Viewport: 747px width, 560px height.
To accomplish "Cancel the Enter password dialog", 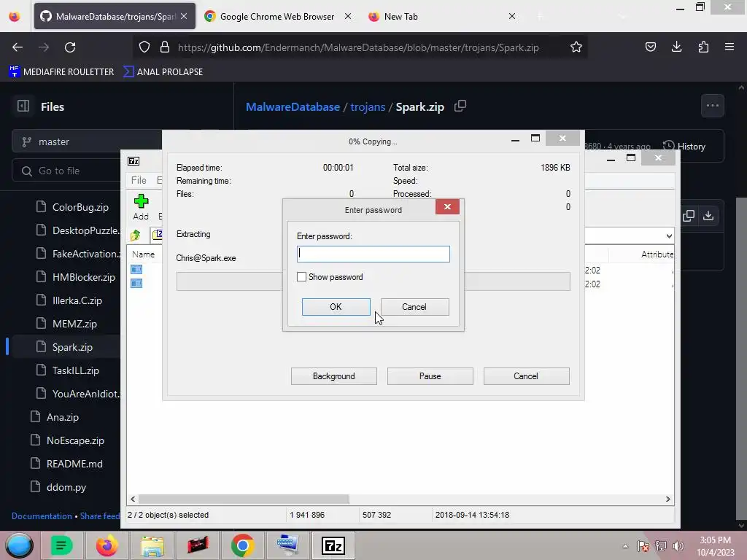I will pos(414,307).
